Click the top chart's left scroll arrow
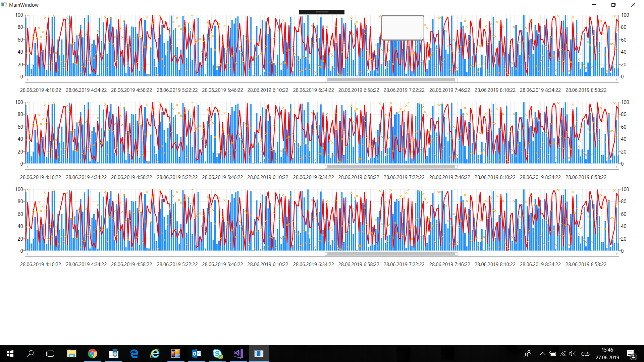The image size is (644, 362). coord(27,80)
